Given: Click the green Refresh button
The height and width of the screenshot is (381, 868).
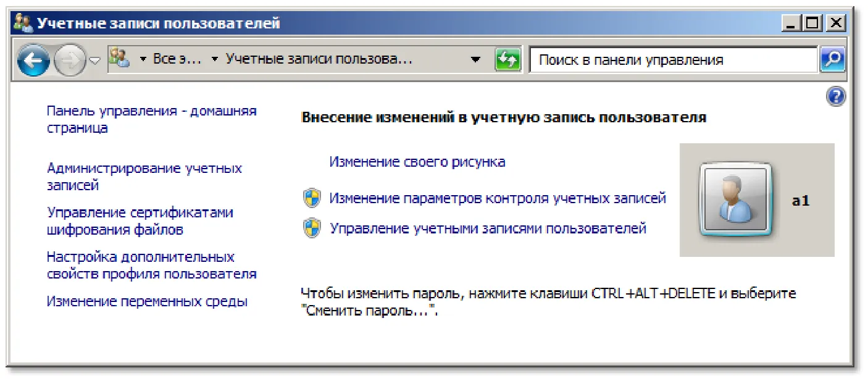Looking at the screenshot, I should pos(508,60).
